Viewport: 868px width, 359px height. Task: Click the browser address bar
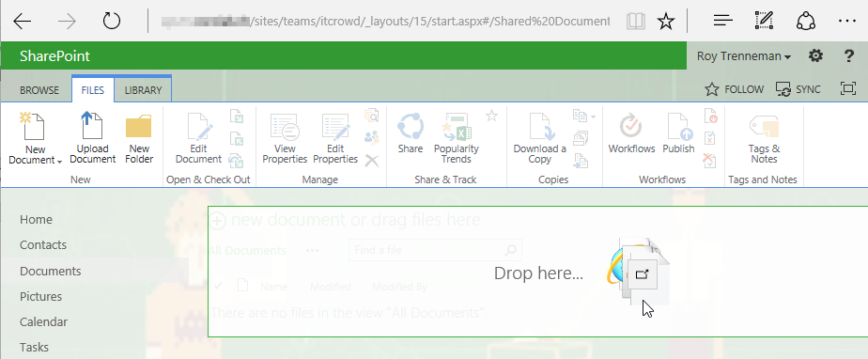(385, 22)
